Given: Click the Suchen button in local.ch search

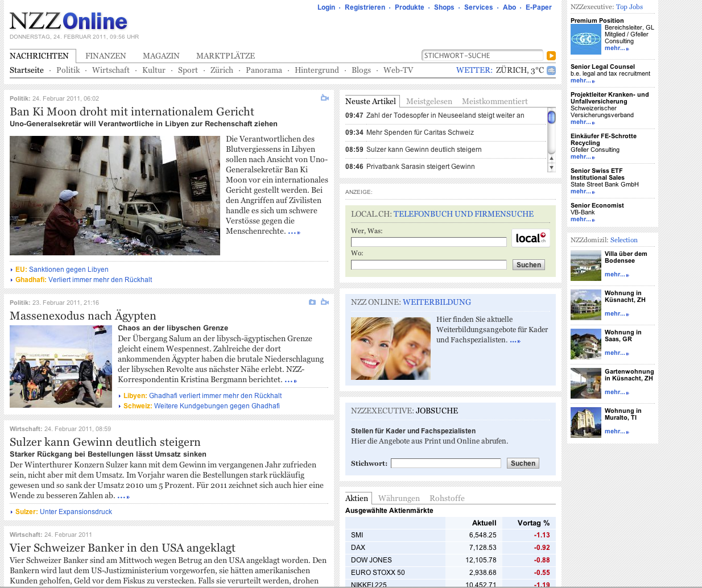Looking at the screenshot, I should tap(528, 265).
